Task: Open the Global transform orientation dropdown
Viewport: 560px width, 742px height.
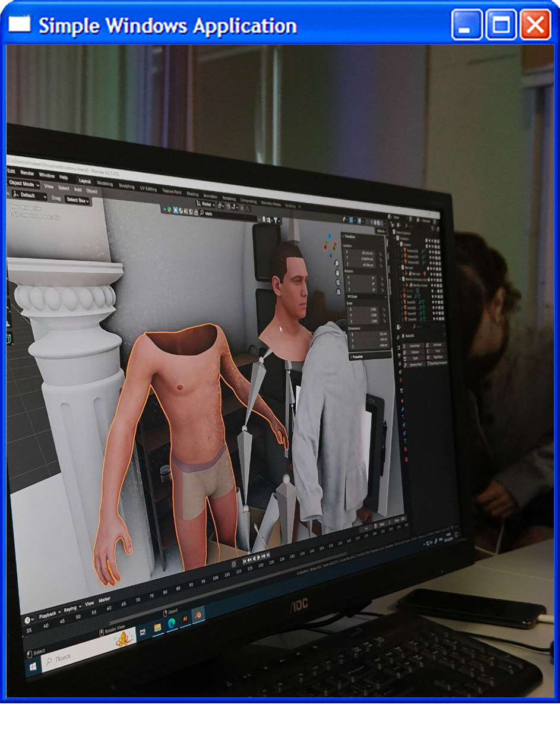Action: click(205, 203)
